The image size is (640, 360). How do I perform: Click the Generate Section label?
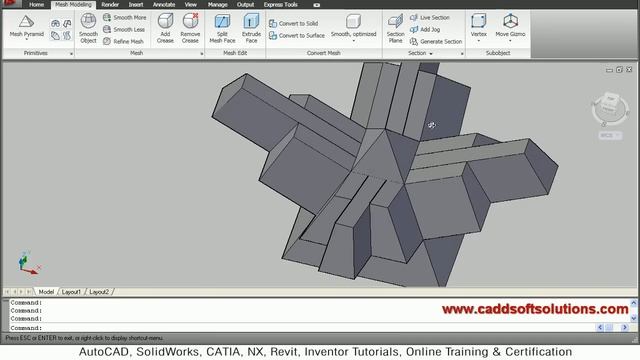click(441, 42)
